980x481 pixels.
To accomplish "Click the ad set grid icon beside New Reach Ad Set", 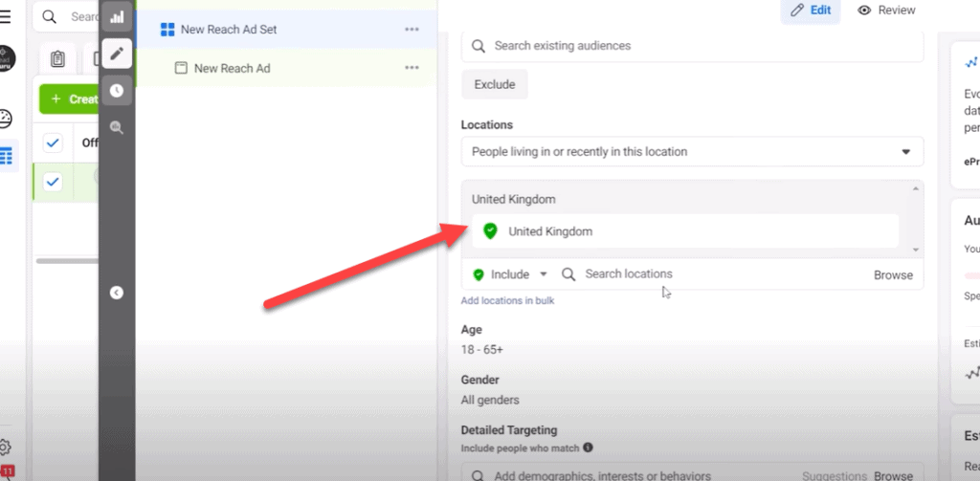I will [167, 30].
